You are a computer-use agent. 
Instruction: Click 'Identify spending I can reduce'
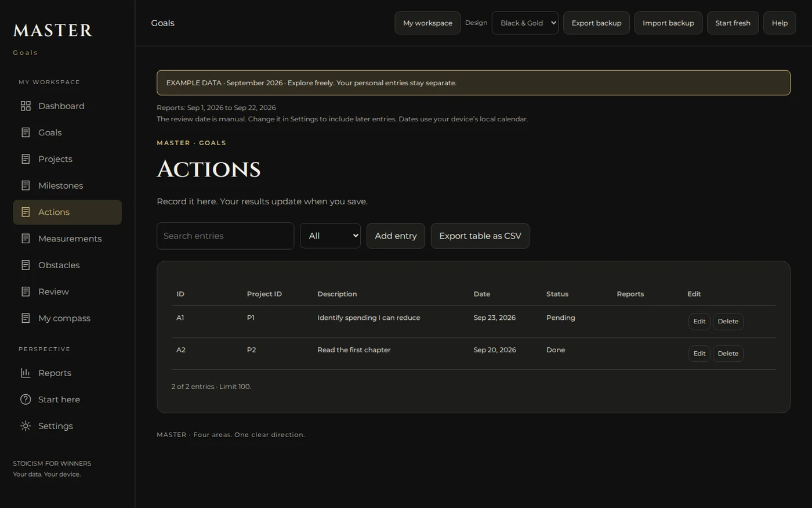[x=368, y=318]
